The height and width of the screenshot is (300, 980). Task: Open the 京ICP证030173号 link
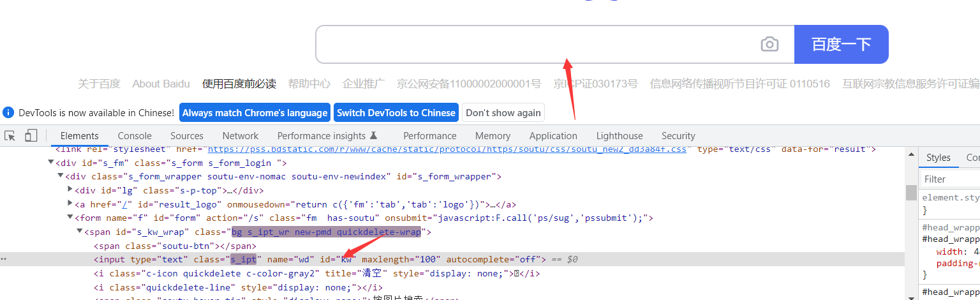[595, 84]
